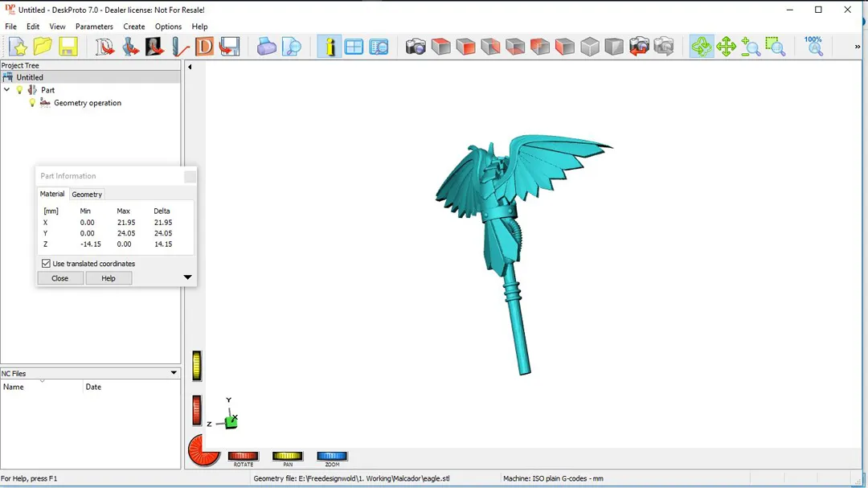The image size is (868, 488).
Task: Click the Help button in Part Information
Action: click(x=108, y=278)
